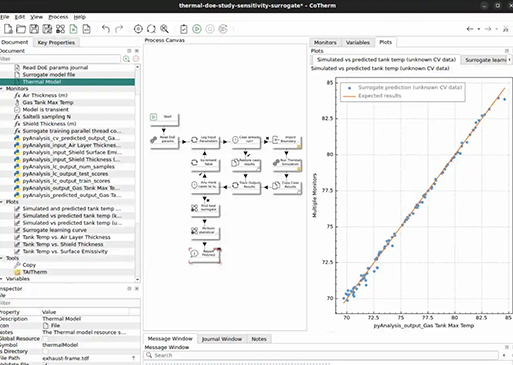Switch to the Key Properties tab
The width and height of the screenshot is (513, 365).
[x=56, y=43]
